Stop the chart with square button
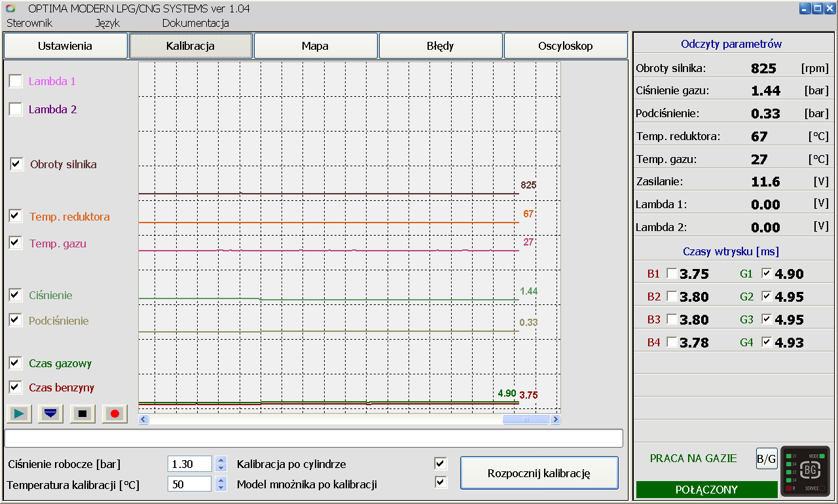The height and width of the screenshot is (504, 838). point(82,414)
